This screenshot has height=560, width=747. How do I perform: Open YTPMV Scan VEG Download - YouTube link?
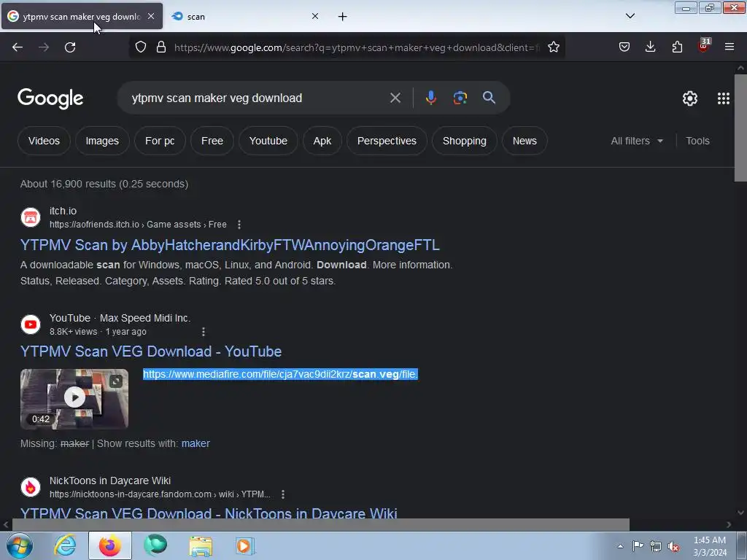tap(150, 351)
